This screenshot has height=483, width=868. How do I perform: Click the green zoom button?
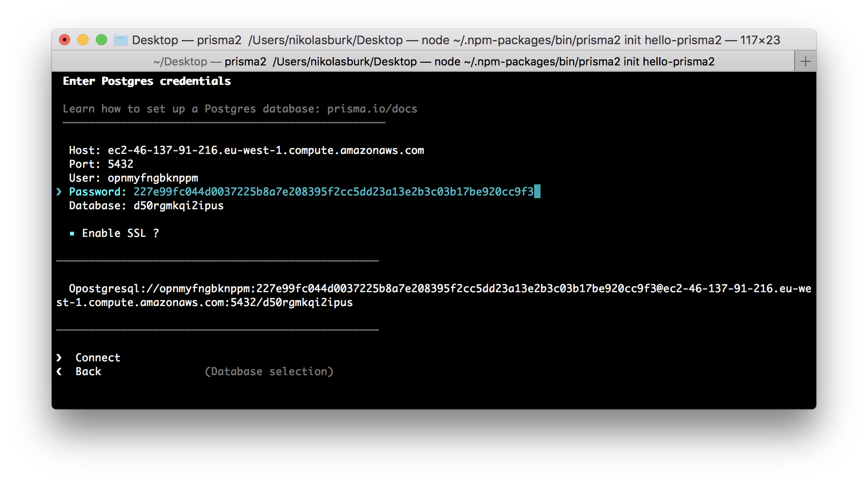(x=101, y=40)
